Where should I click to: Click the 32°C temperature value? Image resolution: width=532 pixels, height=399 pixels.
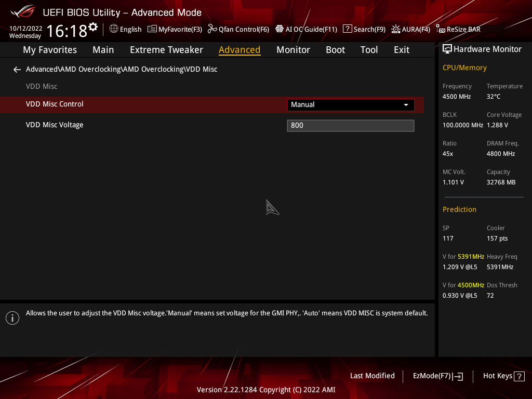[494, 97]
